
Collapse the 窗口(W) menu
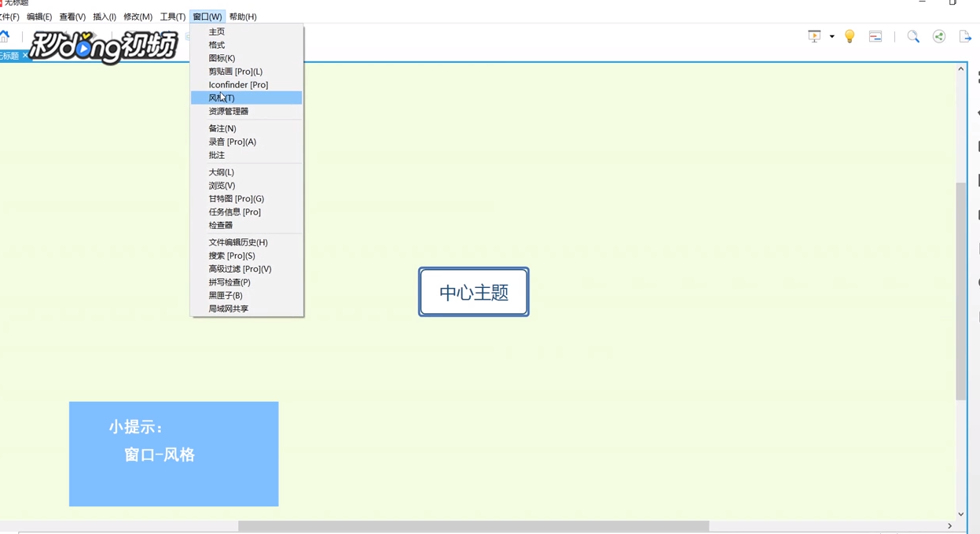tap(207, 17)
